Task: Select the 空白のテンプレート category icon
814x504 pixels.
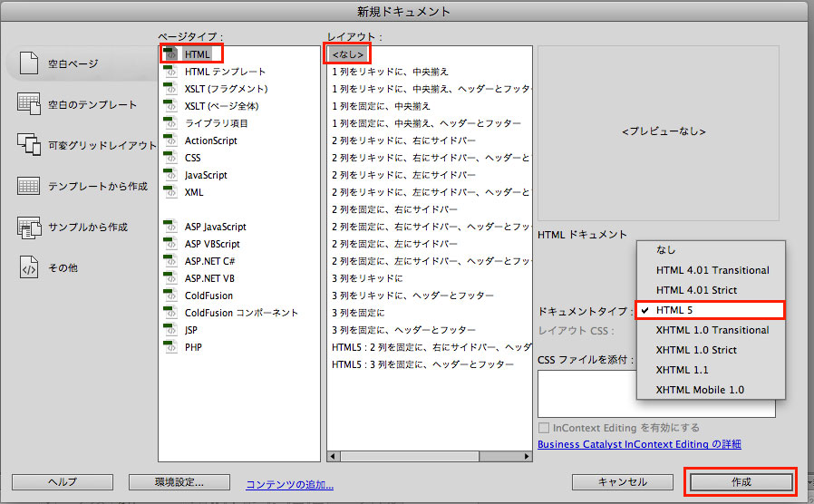Action: pos(28,104)
